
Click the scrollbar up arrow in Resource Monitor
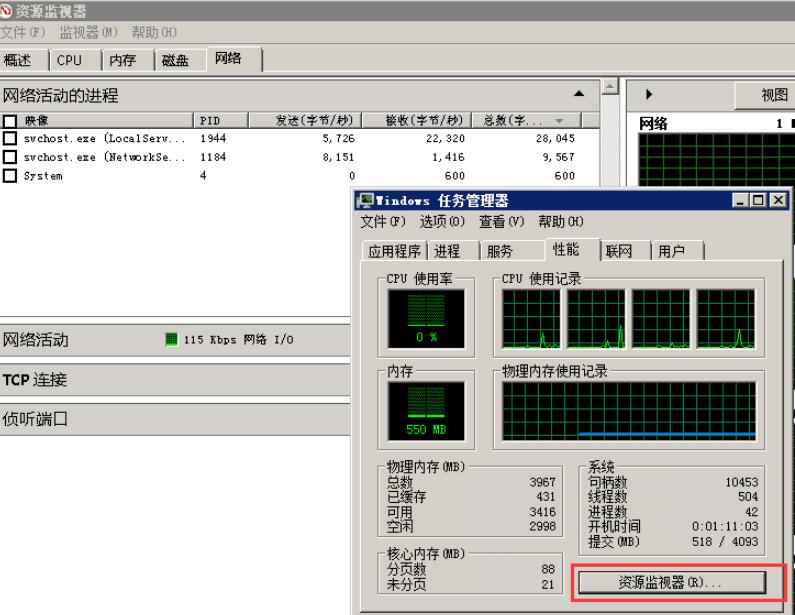click(x=610, y=87)
